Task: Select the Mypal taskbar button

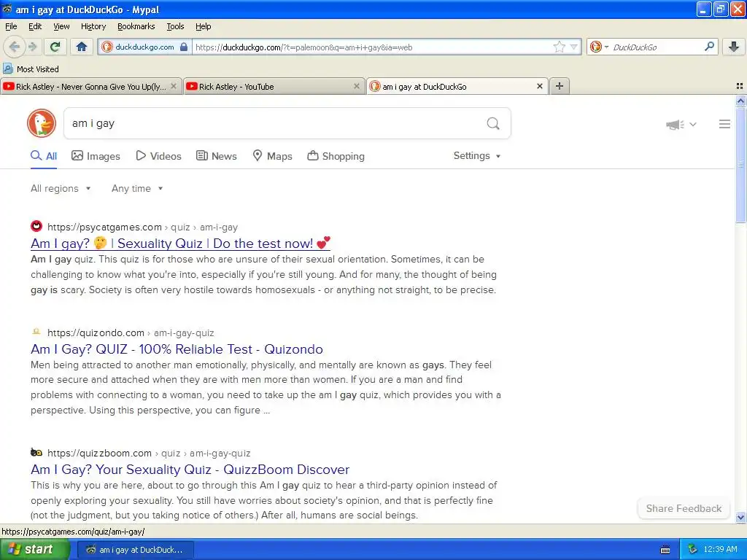Action: pyautogui.click(x=135, y=550)
